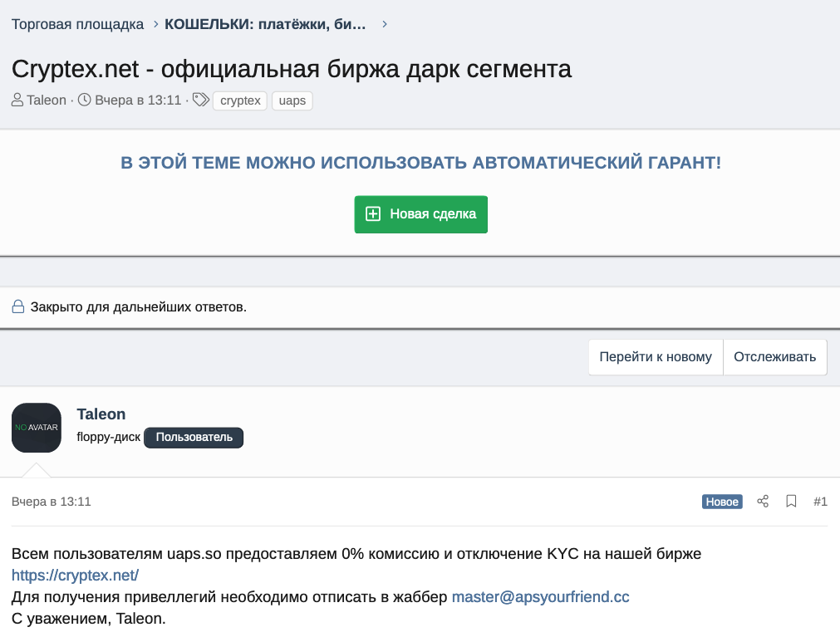This screenshot has width=840, height=637.
Task: Select the uaps tag
Action: tap(292, 100)
